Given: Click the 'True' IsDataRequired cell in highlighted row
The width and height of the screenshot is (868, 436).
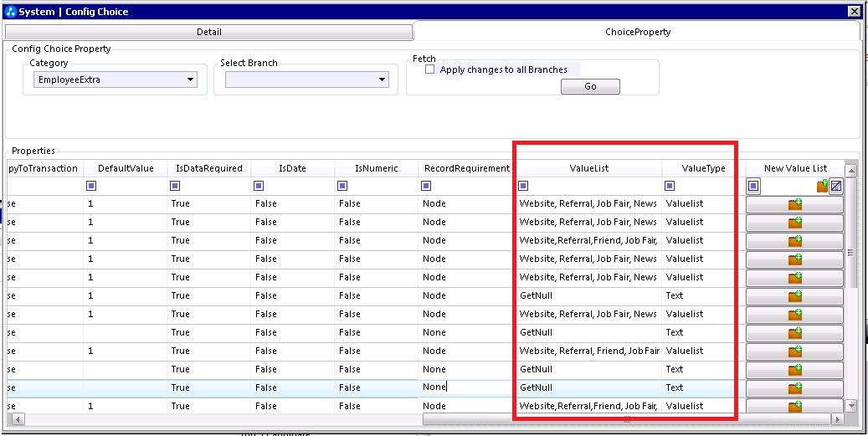Looking at the screenshot, I should click(x=209, y=388).
